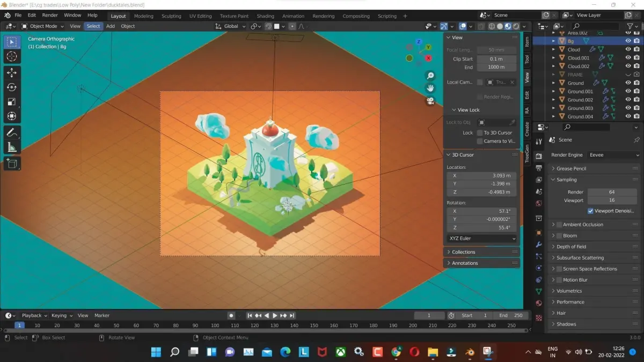Select the Add Cube tool

12,163
